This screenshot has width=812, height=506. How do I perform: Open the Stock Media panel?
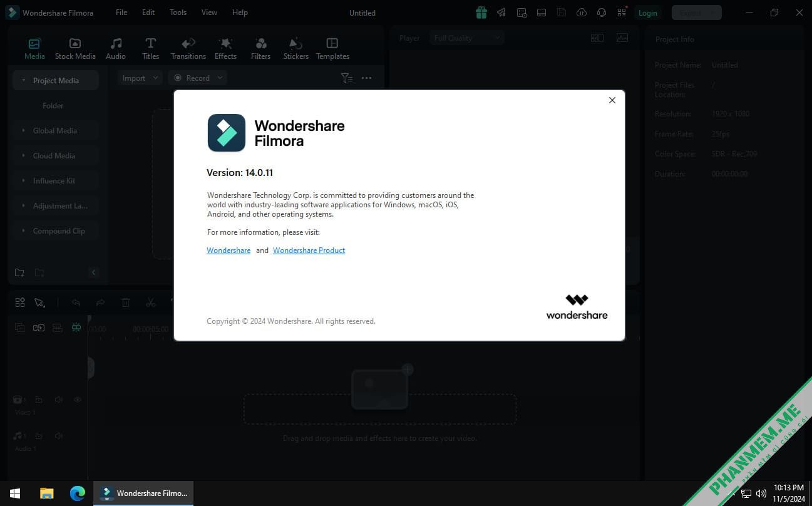75,49
